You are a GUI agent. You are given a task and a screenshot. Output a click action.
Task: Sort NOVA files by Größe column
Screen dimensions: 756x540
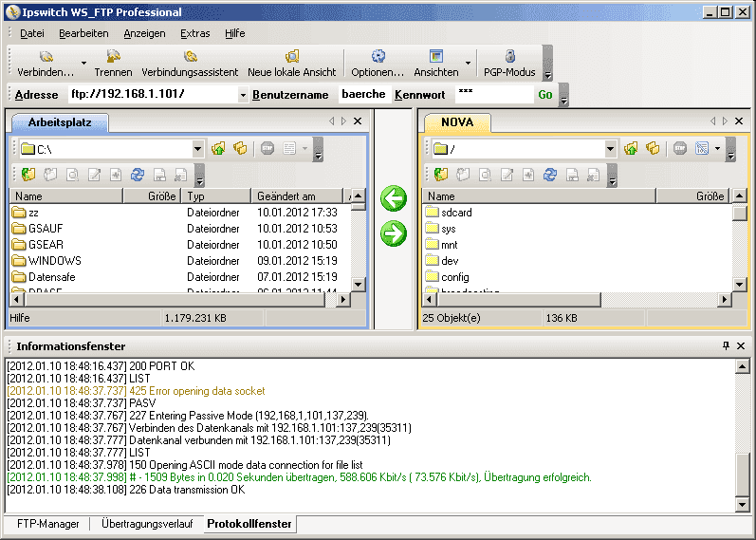pyautogui.click(x=692, y=196)
